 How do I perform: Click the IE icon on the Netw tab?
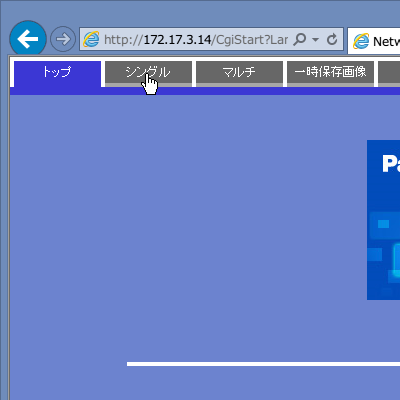coord(361,41)
